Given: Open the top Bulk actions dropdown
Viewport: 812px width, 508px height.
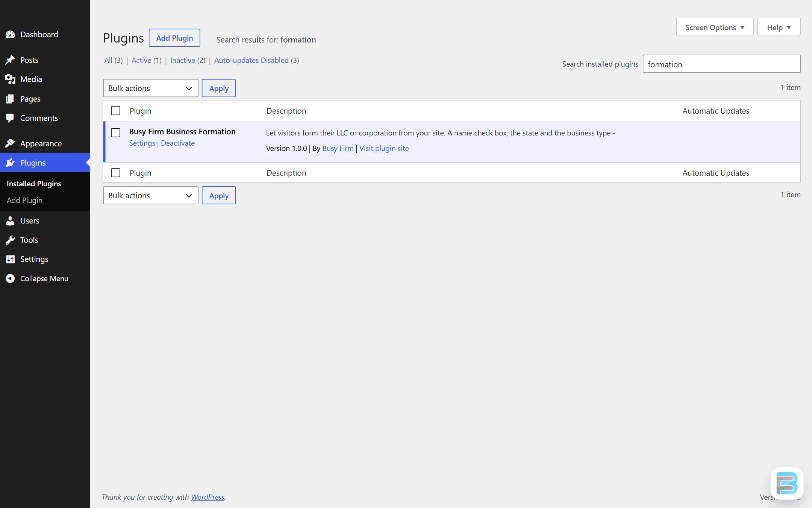Looking at the screenshot, I should pos(150,88).
